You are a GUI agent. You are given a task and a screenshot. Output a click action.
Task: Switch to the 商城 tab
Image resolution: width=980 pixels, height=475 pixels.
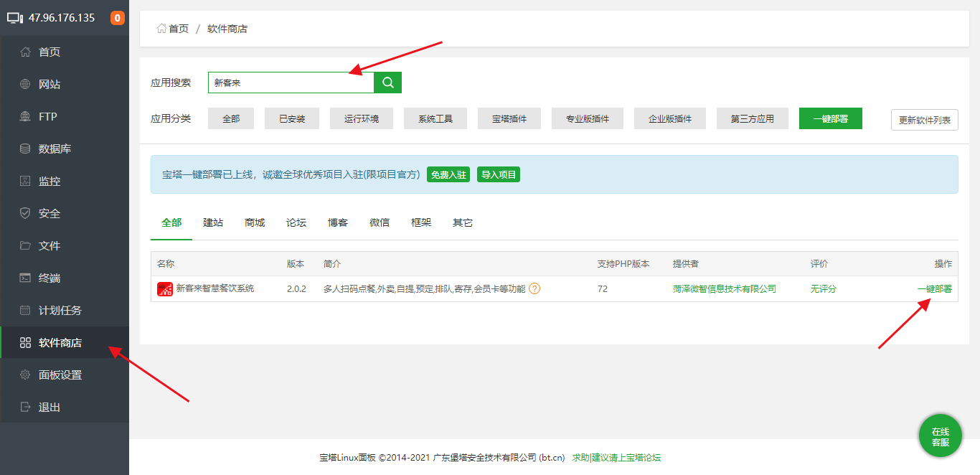255,222
